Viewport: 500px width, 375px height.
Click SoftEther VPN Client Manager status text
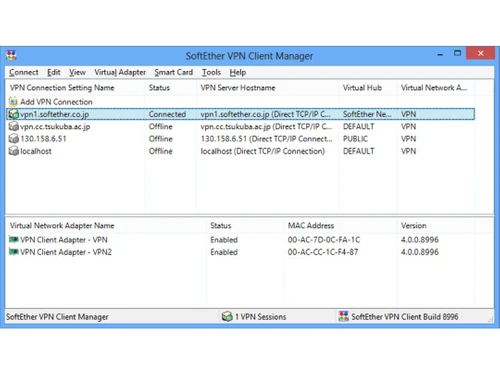(57, 317)
